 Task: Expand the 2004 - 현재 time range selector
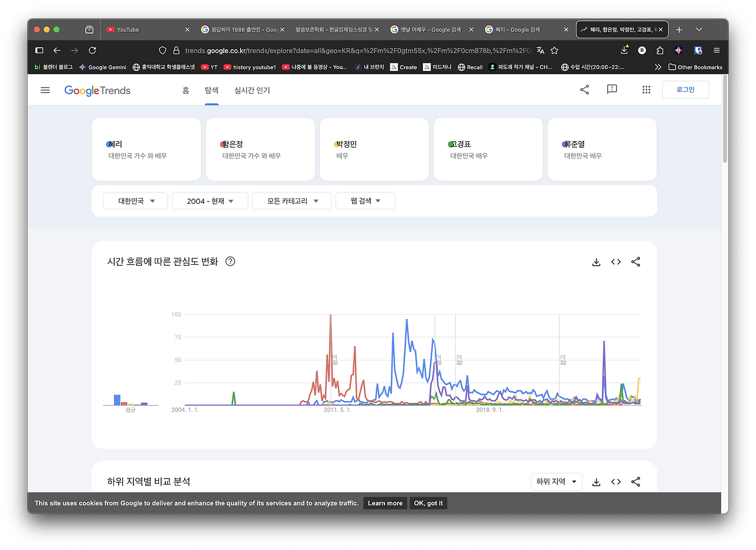(x=210, y=200)
